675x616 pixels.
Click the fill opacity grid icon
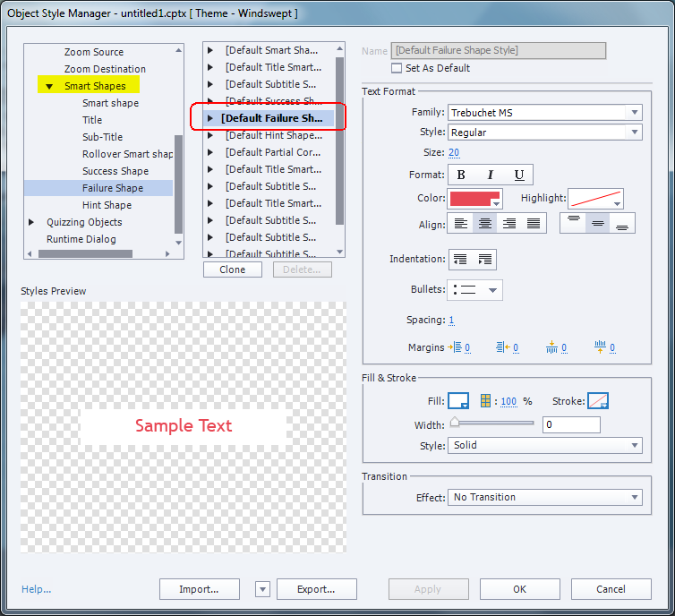point(485,401)
